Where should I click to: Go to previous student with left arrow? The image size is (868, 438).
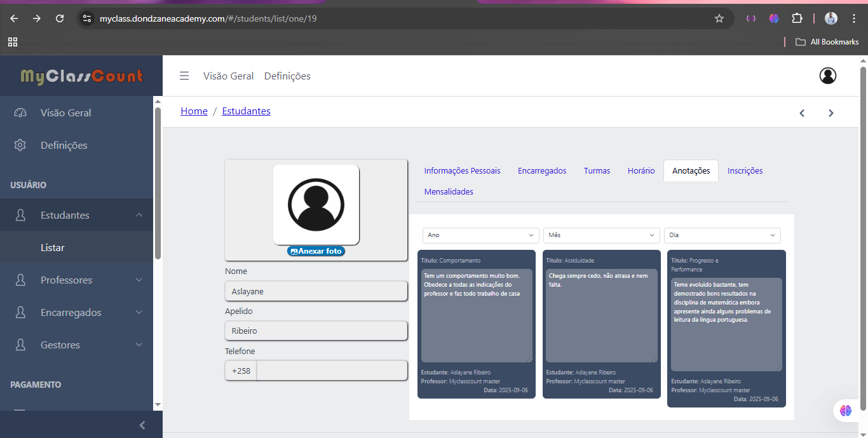[802, 113]
